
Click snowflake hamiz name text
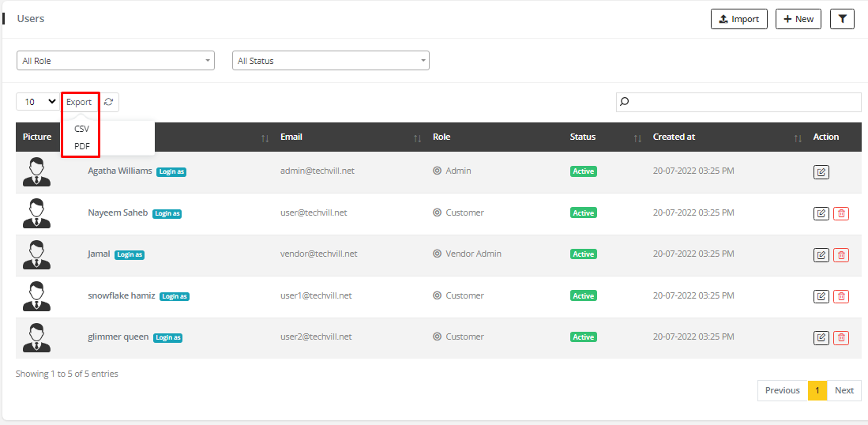[x=121, y=295]
